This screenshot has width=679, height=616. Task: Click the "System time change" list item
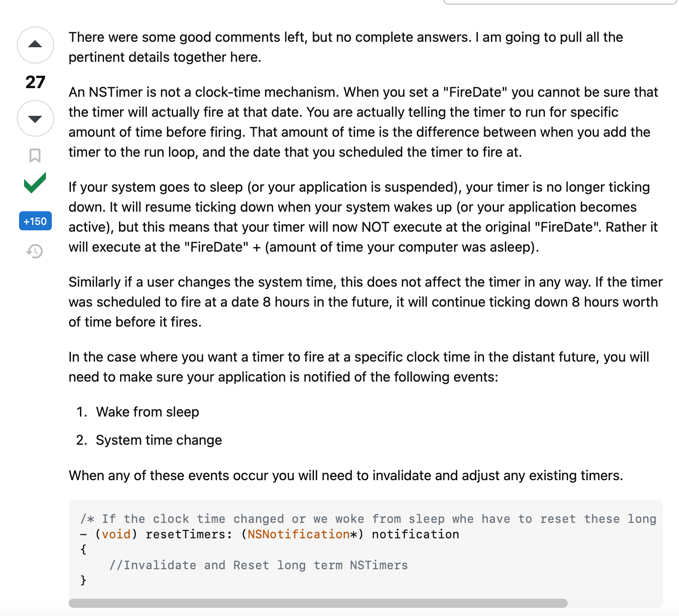pos(159,440)
